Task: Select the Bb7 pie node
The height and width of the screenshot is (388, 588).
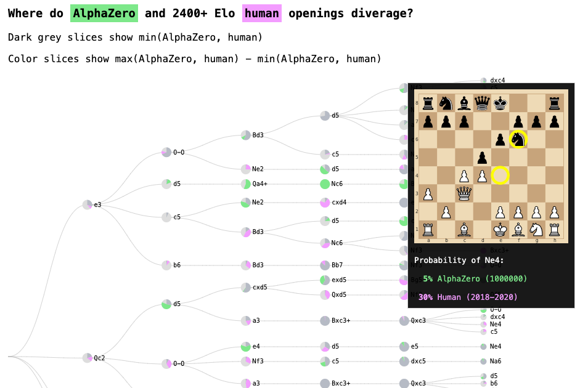Action: click(325, 265)
